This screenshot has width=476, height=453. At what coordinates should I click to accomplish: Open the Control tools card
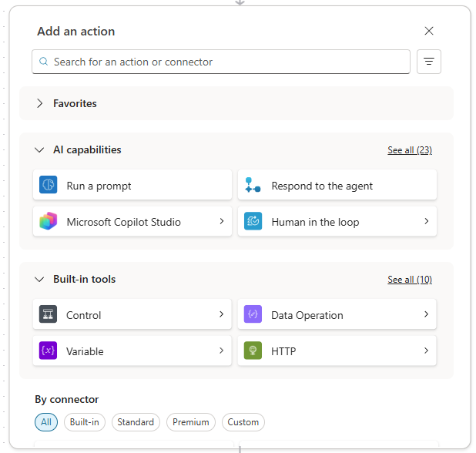point(132,314)
